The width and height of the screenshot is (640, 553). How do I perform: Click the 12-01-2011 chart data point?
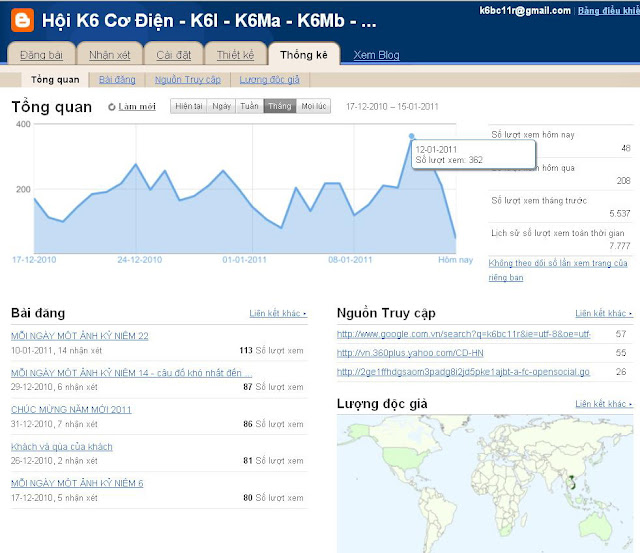coord(411,136)
